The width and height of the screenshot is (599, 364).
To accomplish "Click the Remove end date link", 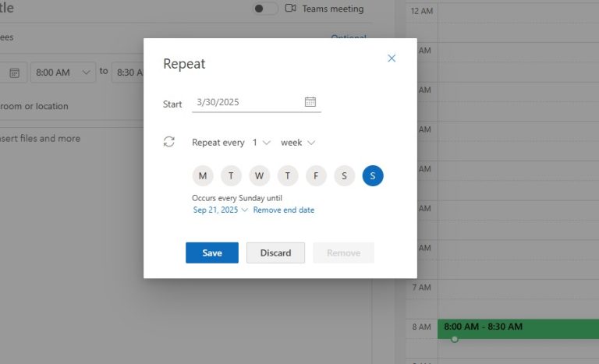I will tap(283, 210).
